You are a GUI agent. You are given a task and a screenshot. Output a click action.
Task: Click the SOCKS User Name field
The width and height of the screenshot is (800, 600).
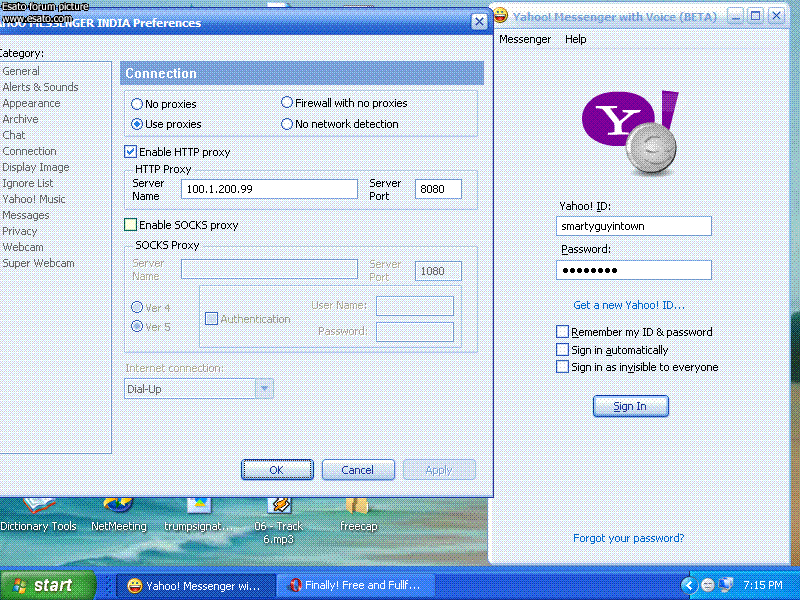(415, 306)
